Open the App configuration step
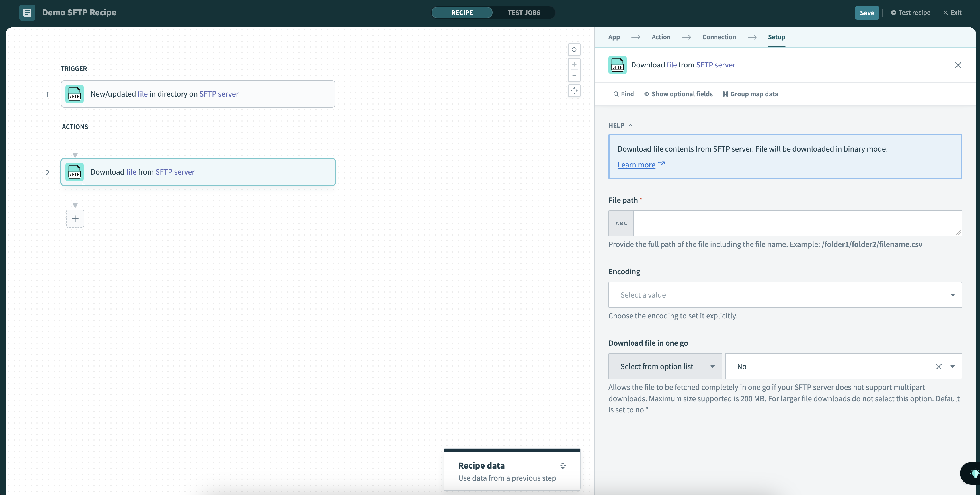The height and width of the screenshot is (495, 980). 614,37
